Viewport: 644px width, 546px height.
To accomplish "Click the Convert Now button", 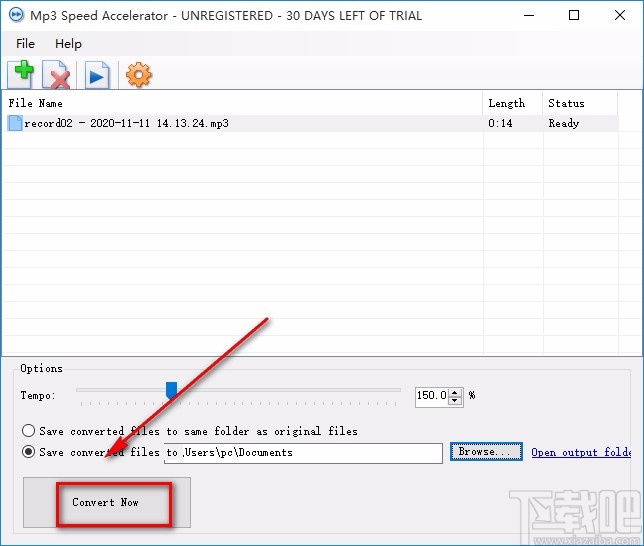I will point(107,502).
